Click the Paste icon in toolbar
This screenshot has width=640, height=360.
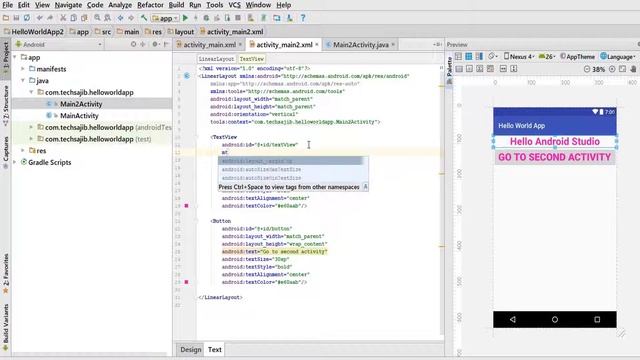pyautogui.click(x=84, y=18)
